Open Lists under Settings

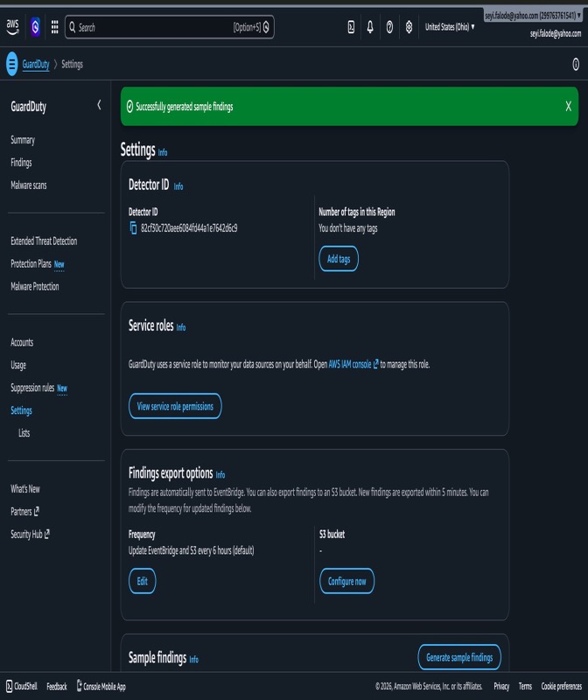tap(24, 433)
